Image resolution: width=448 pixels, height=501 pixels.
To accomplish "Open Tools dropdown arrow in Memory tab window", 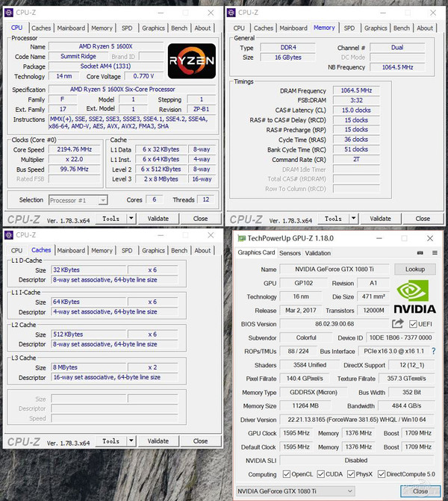I will [x=353, y=219].
